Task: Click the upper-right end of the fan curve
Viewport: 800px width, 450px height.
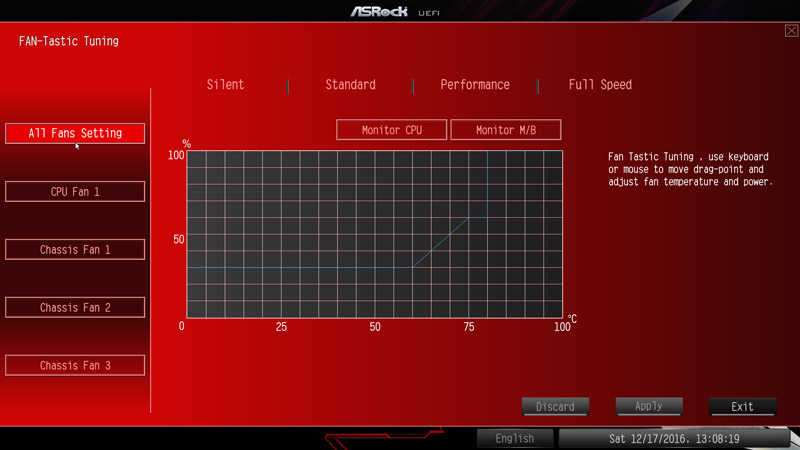Action: [x=468, y=219]
